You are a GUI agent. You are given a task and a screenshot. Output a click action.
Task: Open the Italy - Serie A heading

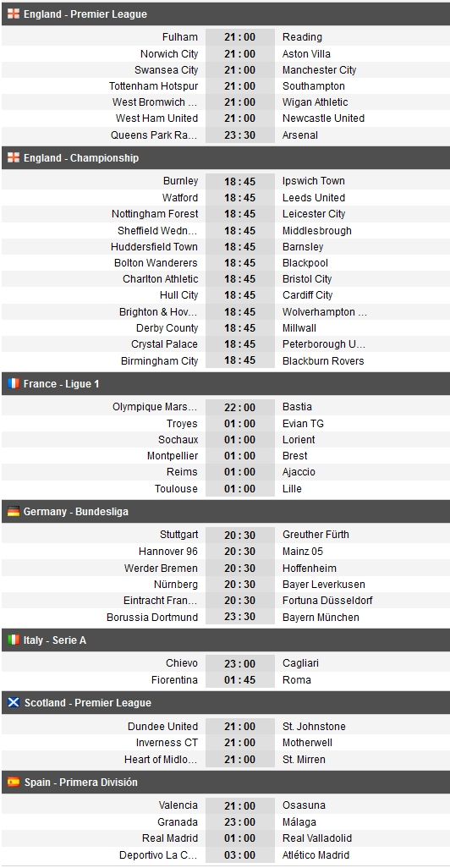click(226, 640)
